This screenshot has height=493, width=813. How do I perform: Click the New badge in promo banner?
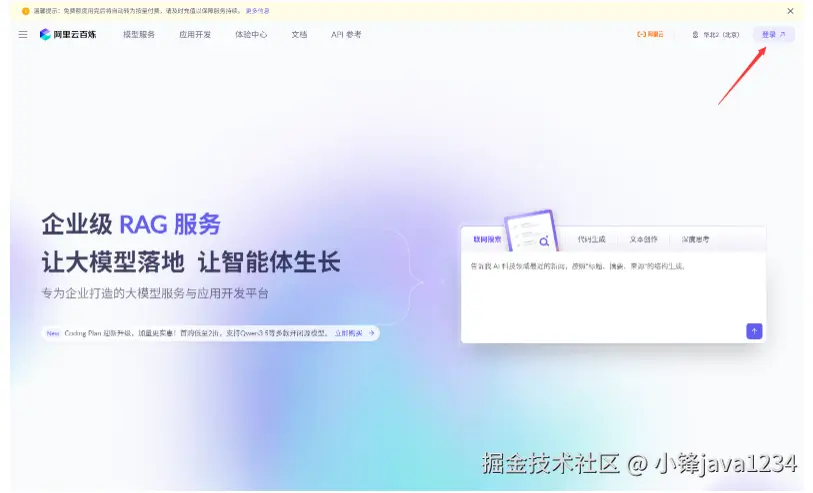(53, 333)
